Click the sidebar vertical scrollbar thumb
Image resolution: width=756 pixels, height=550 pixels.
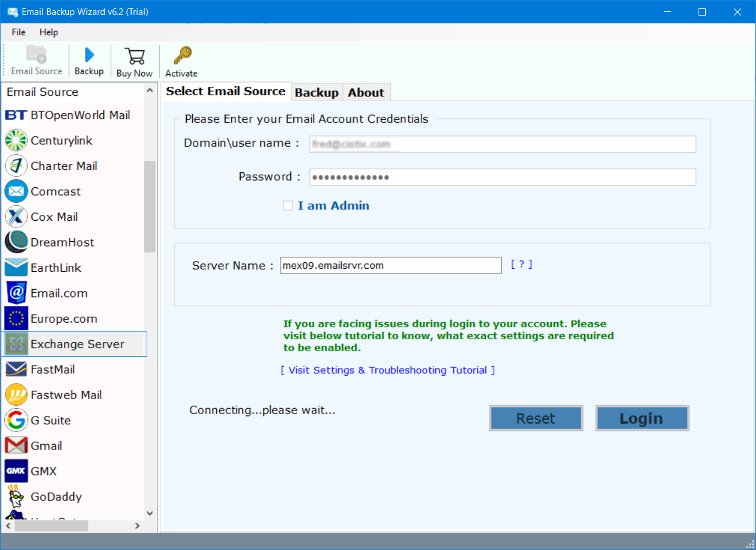tap(150, 206)
